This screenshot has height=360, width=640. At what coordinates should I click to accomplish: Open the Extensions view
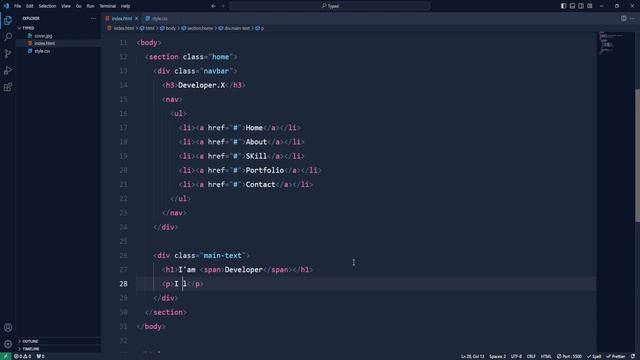pos(8,87)
